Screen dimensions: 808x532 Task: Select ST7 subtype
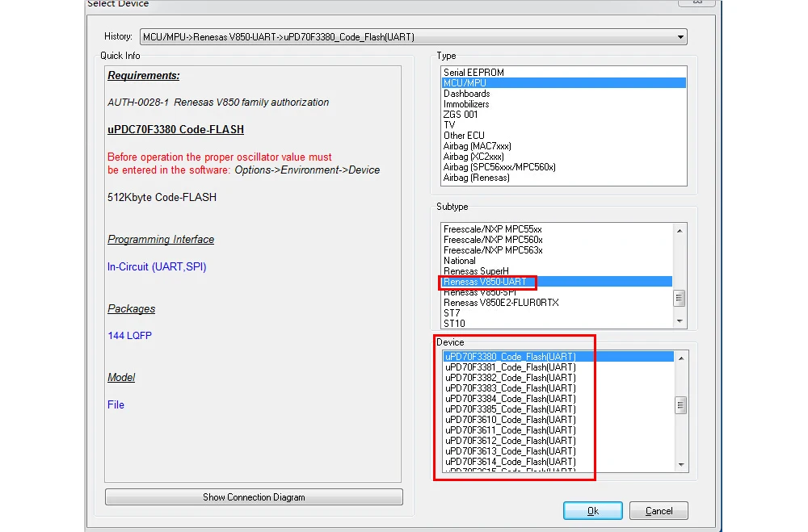(x=557, y=313)
